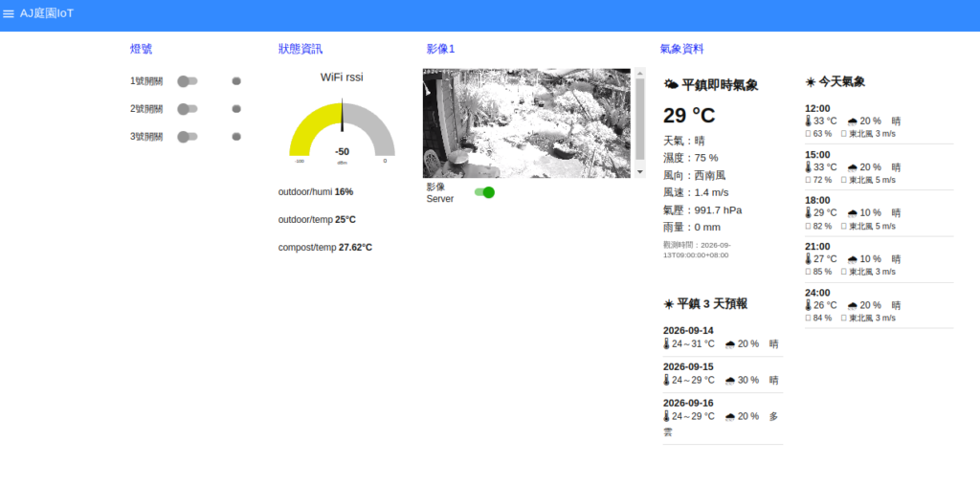Screen dimensions: 980x485
Task: Click the 燈號 group title
Action: (x=142, y=50)
